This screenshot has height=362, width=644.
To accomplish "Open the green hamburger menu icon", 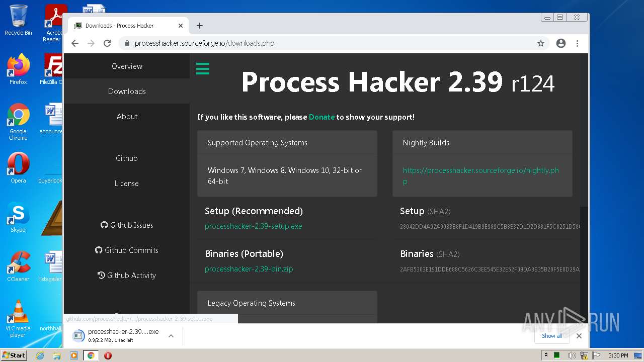I will click(x=203, y=69).
